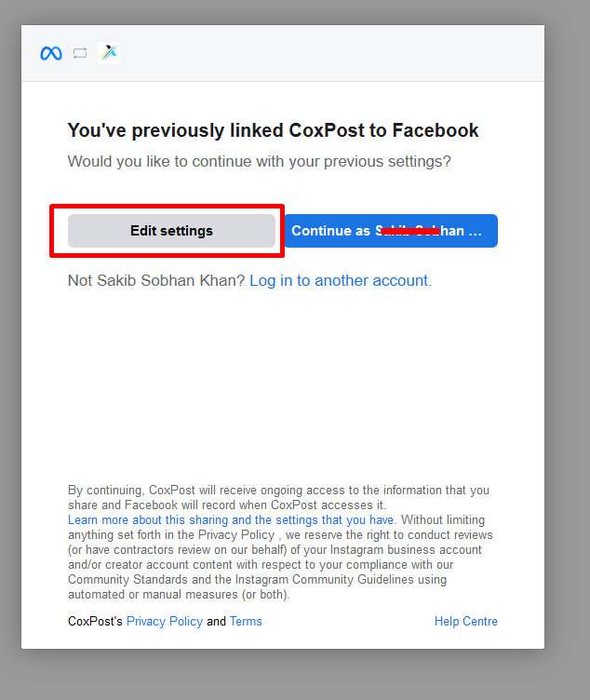Continue as Sakib Sobhan Khan
Screen dimensions: 590x700
pyautogui.click(x=390, y=231)
